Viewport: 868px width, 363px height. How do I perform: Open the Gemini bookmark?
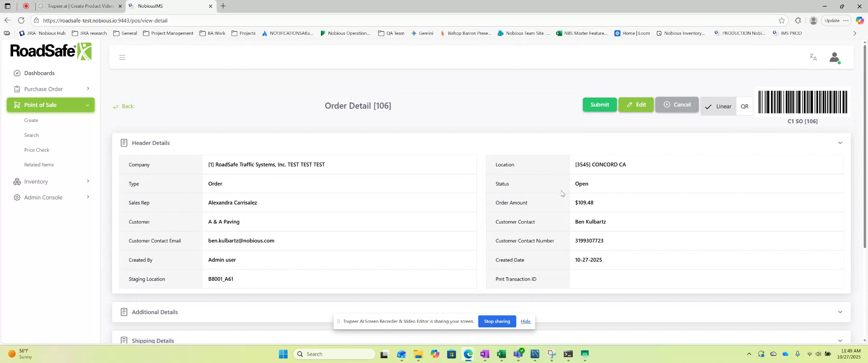tap(422, 33)
